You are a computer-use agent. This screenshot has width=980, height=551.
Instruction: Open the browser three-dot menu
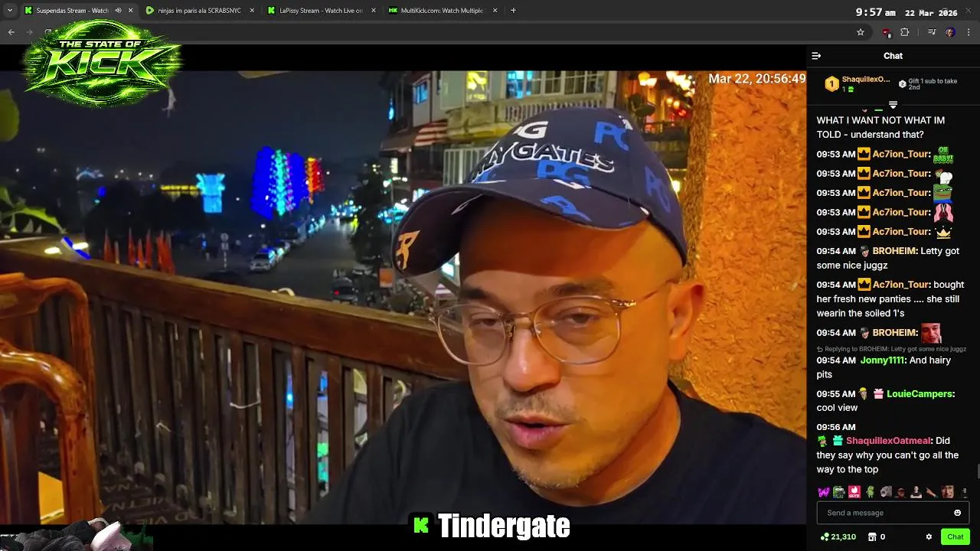[969, 32]
